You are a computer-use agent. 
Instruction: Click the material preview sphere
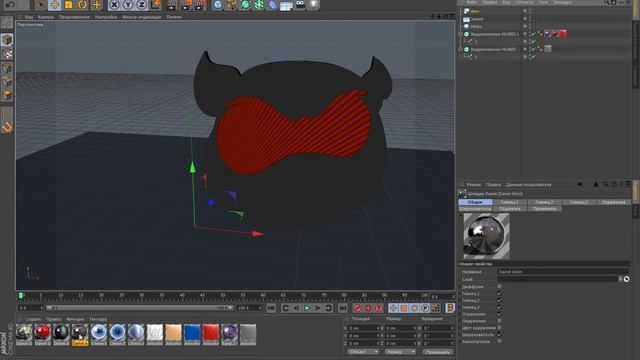pyautogui.click(x=487, y=236)
